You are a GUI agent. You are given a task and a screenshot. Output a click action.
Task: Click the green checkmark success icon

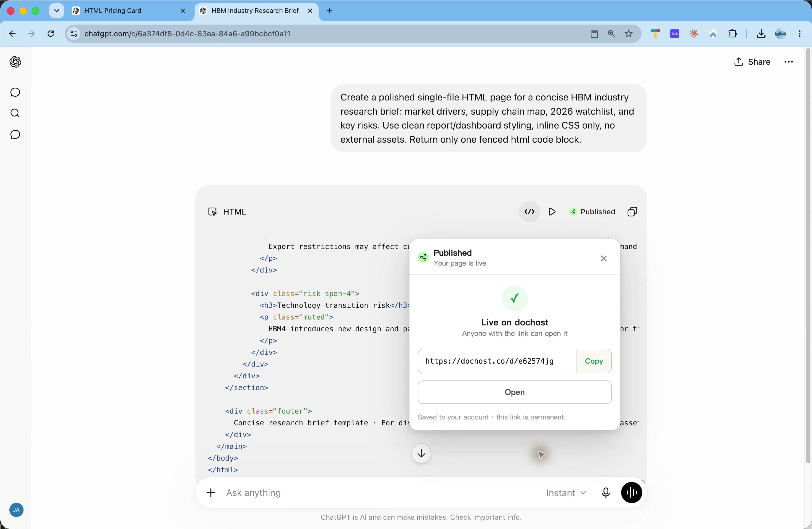pyautogui.click(x=515, y=298)
